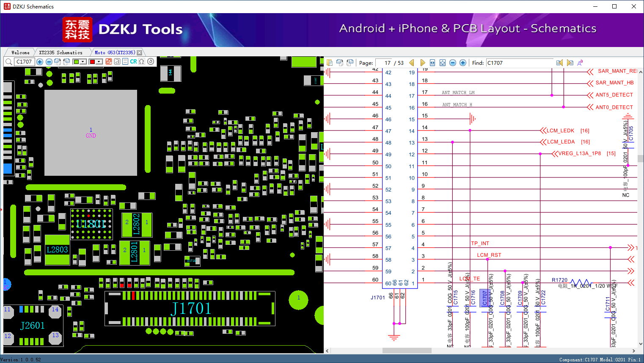Click the ANT0_DETECT net label
644x363 pixels.
[614, 107]
